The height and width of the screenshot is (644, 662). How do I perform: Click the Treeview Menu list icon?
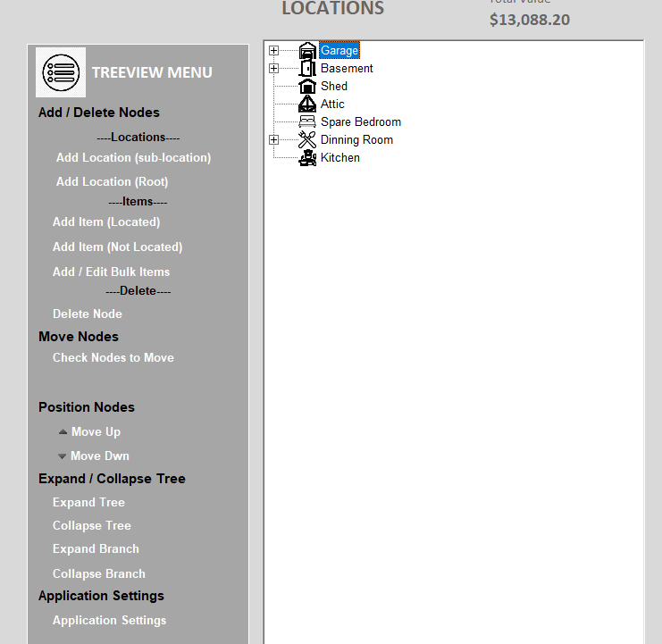[x=61, y=72]
